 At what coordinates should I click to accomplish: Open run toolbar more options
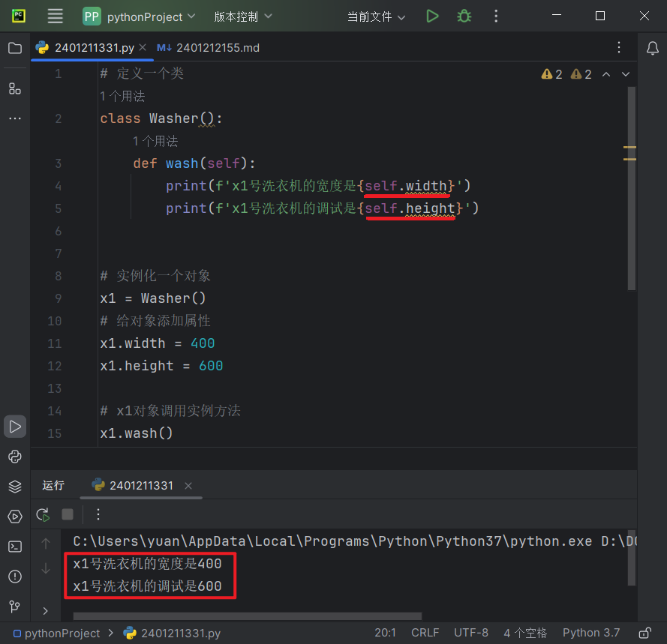[x=98, y=514]
